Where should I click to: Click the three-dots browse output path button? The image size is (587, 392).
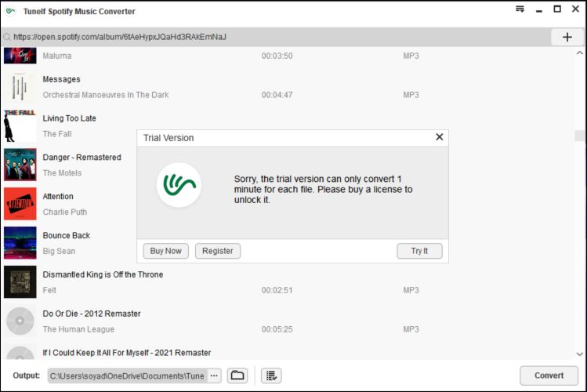pos(214,376)
